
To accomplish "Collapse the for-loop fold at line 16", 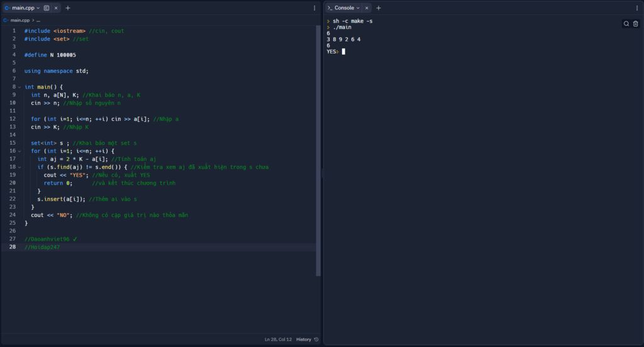I will click(19, 151).
